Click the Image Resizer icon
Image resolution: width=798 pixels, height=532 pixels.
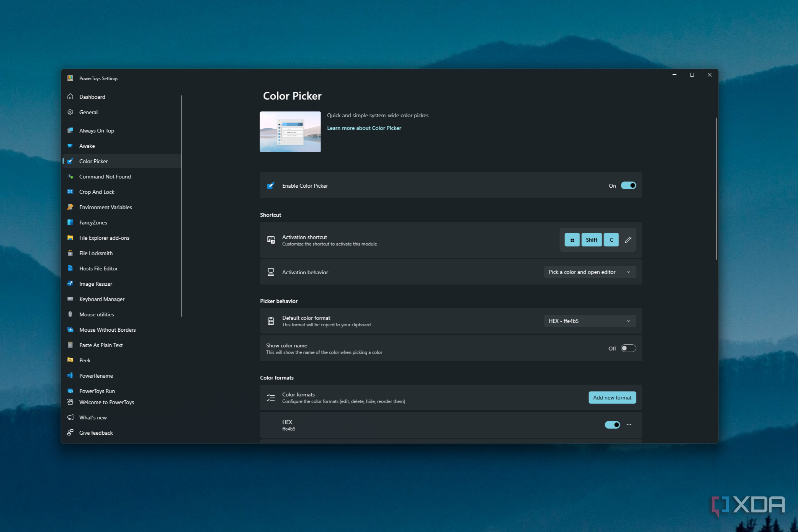pyautogui.click(x=70, y=283)
